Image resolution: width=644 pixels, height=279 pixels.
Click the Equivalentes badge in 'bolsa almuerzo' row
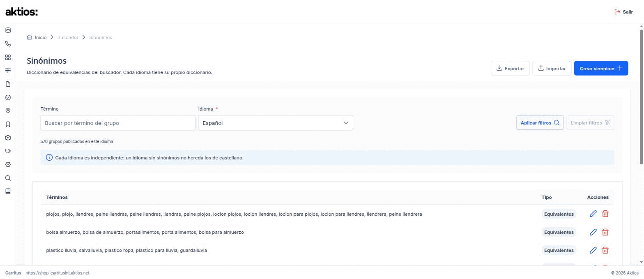tap(559, 232)
